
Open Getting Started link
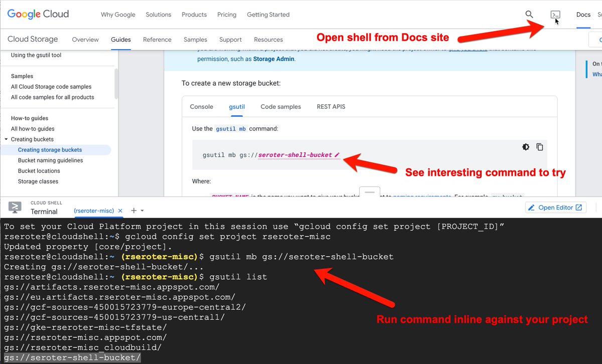point(268,15)
